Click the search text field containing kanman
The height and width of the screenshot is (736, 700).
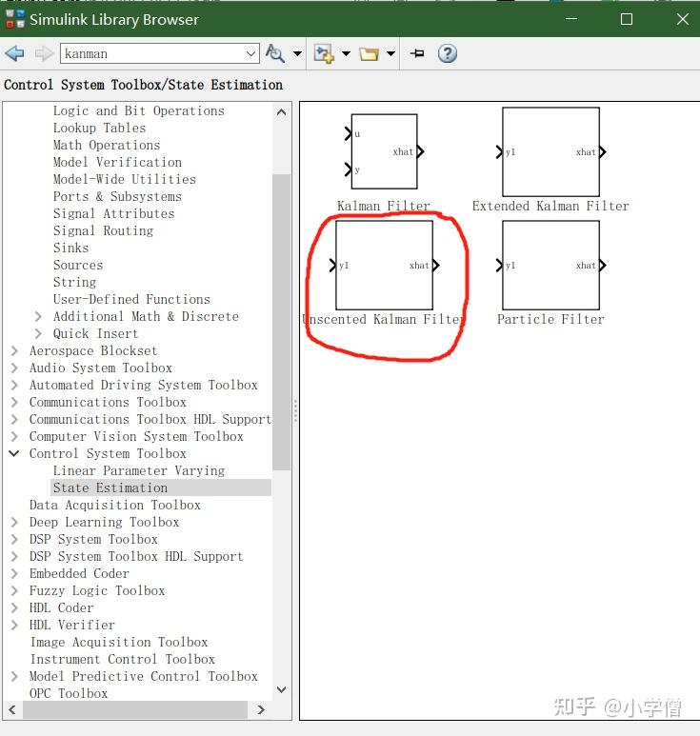click(152, 53)
